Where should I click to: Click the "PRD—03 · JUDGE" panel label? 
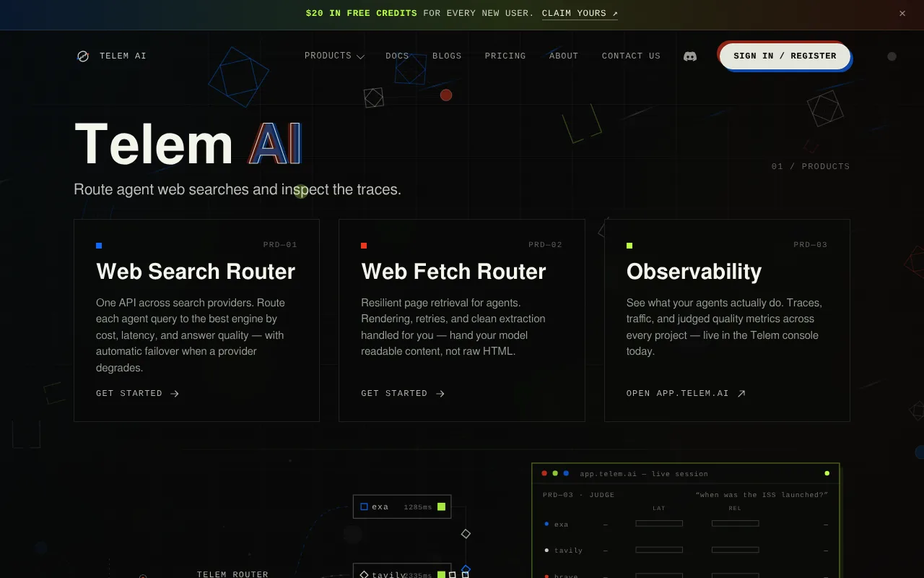point(578,495)
